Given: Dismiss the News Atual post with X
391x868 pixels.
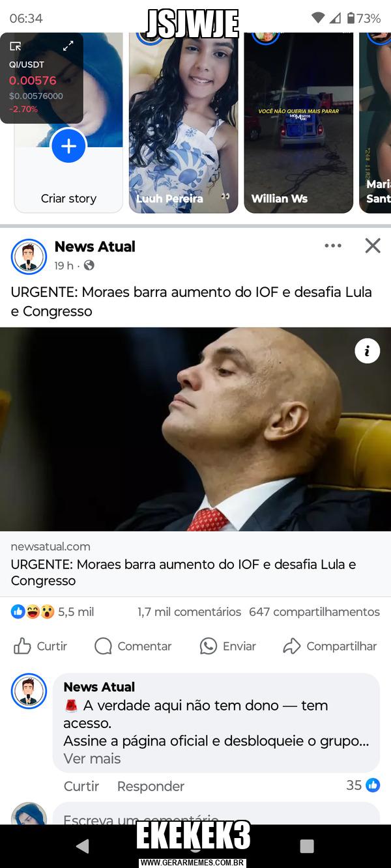Looking at the screenshot, I should tap(373, 245).
